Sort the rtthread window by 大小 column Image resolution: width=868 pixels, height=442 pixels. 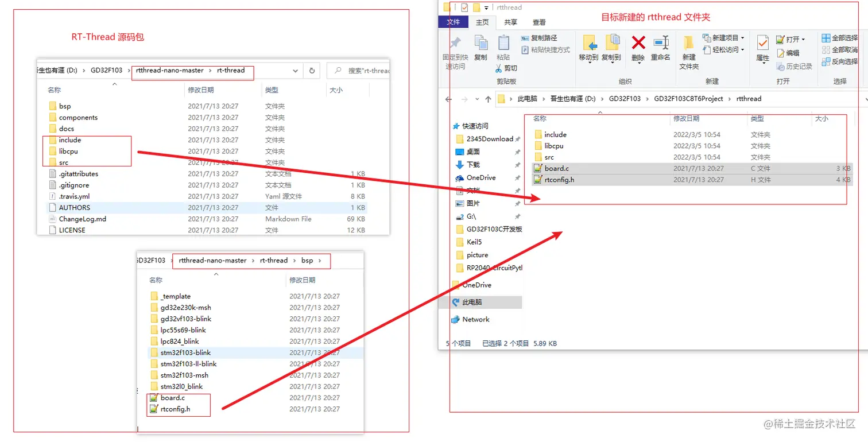(x=821, y=118)
